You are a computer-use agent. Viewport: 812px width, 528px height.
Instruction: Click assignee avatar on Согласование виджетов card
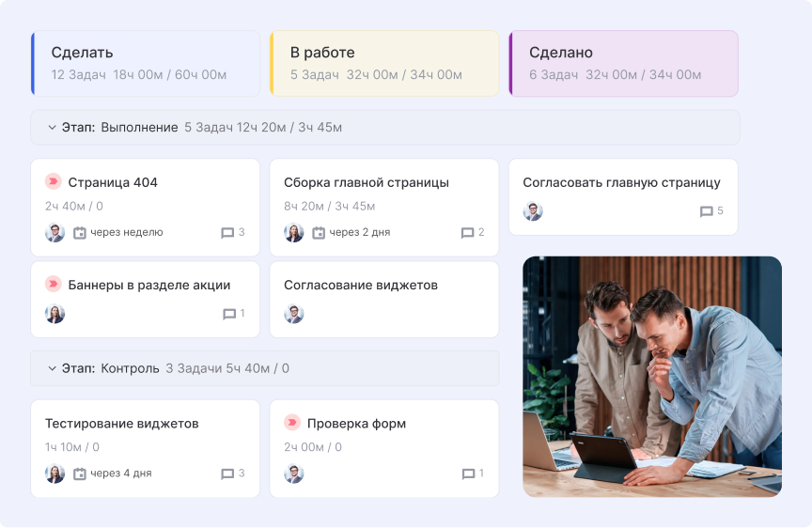tap(294, 315)
